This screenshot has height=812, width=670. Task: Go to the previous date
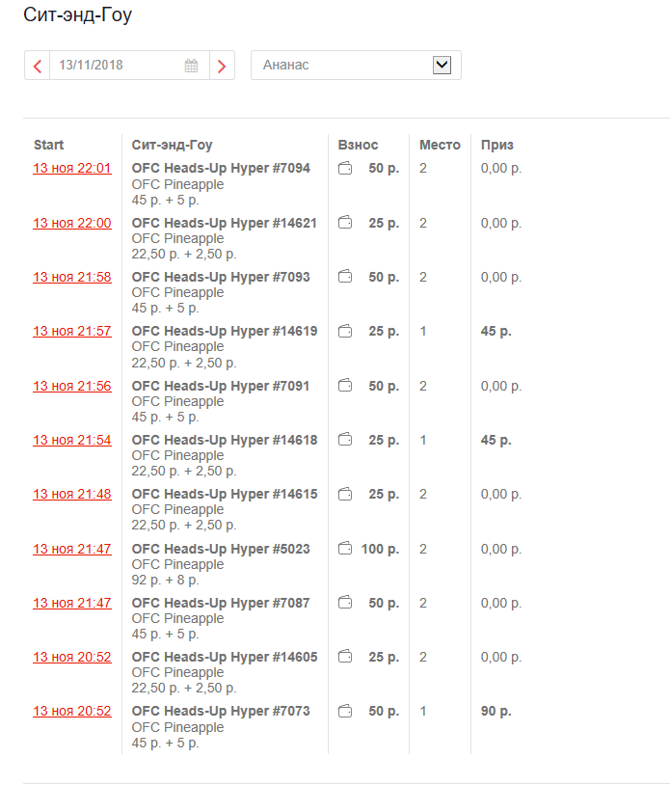coord(38,66)
